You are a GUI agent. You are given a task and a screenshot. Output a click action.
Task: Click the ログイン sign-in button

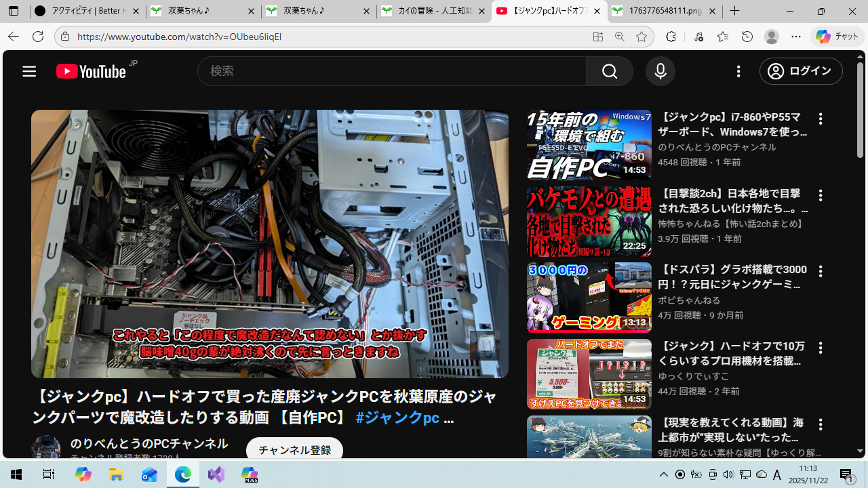coord(801,71)
